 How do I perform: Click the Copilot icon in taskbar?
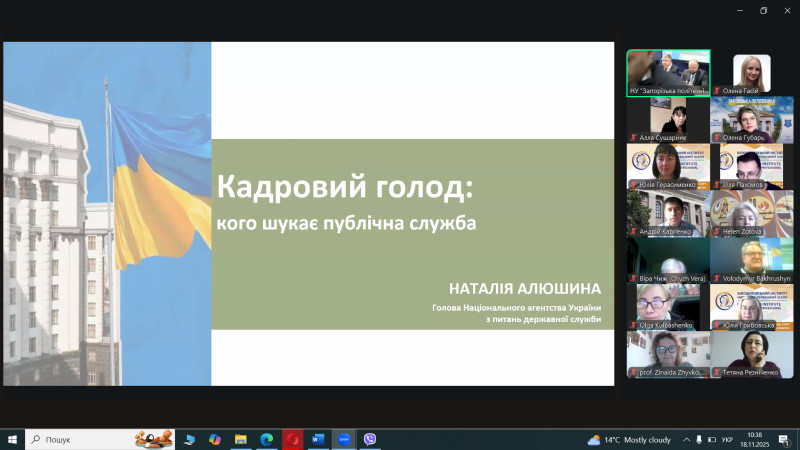coord(215,439)
